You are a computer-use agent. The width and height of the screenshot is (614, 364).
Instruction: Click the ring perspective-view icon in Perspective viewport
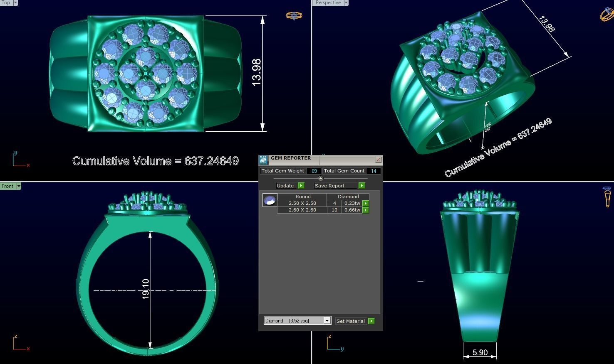pyautogui.click(x=607, y=14)
